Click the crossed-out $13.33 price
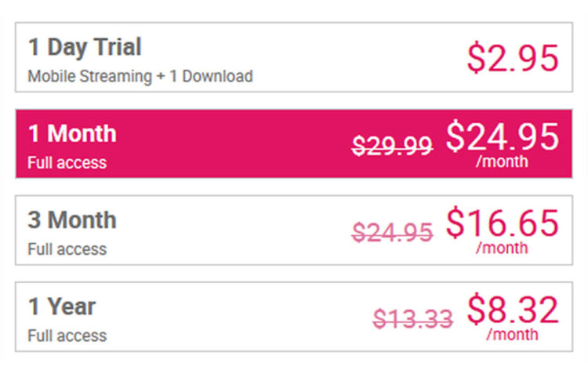 click(x=413, y=318)
